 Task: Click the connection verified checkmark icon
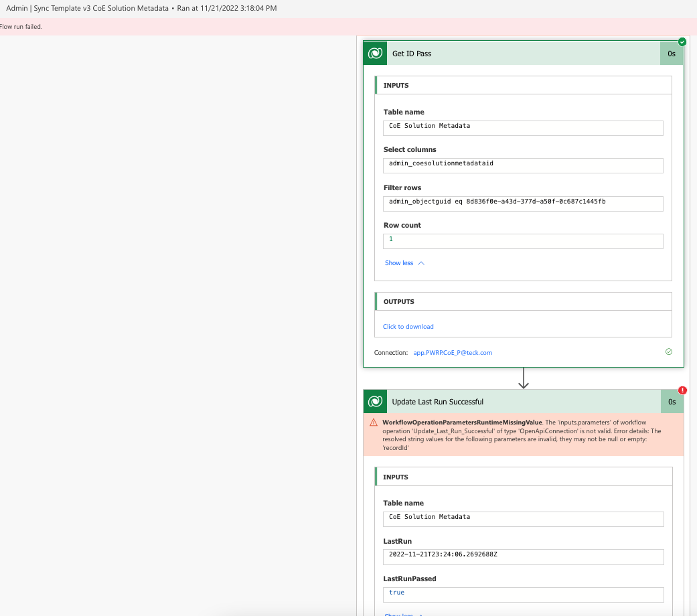click(668, 351)
